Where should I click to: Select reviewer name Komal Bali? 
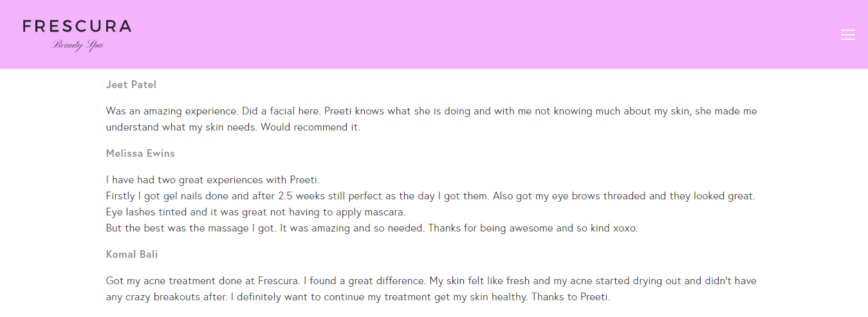pyautogui.click(x=132, y=255)
